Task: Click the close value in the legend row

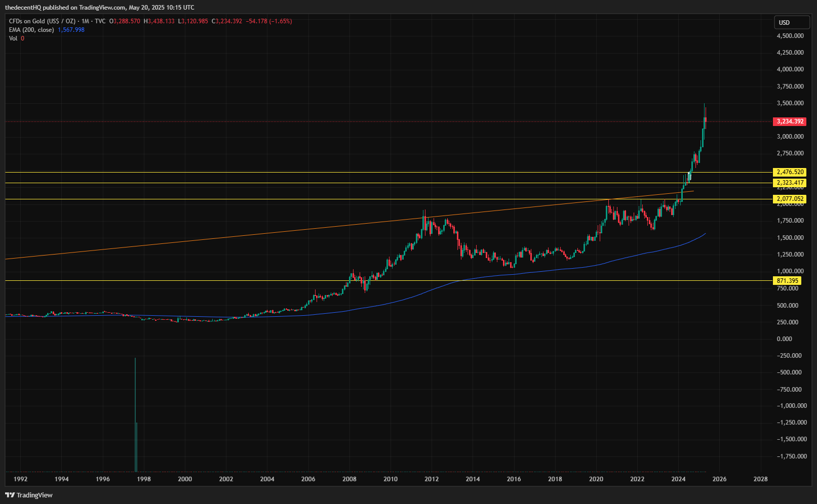Action: [x=228, y=21]
